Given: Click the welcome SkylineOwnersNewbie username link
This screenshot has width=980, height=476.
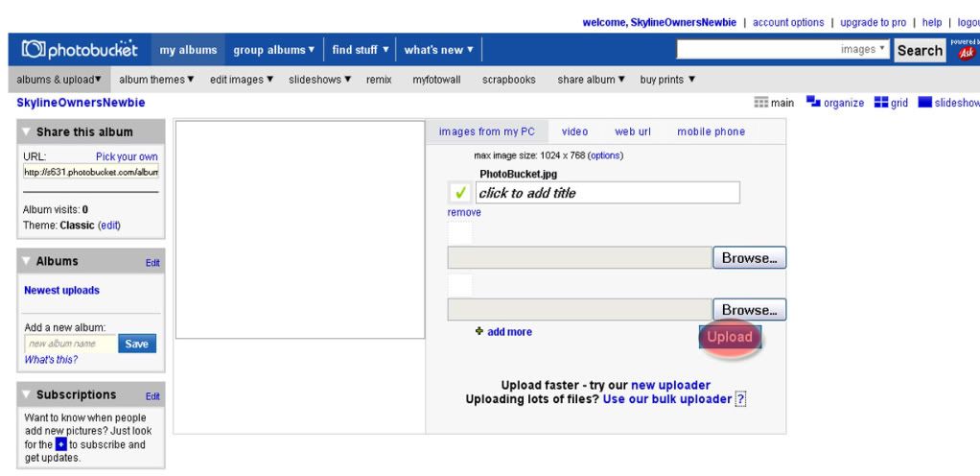Looking at the screenshot, I should click(x=683, y=22).
